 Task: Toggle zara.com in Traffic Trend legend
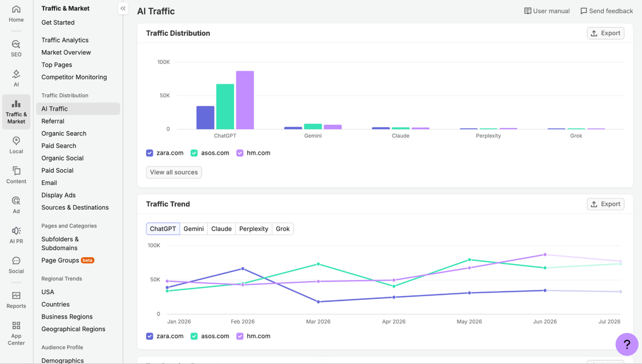[x=150, y=336]
